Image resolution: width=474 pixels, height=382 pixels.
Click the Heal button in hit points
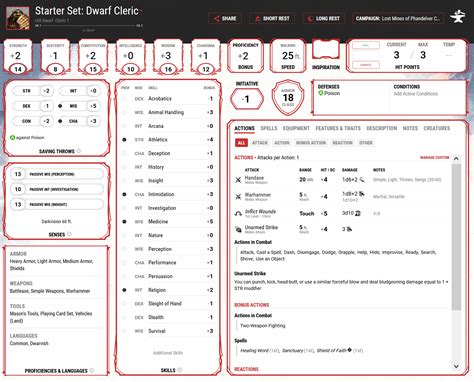click(366, 45)
